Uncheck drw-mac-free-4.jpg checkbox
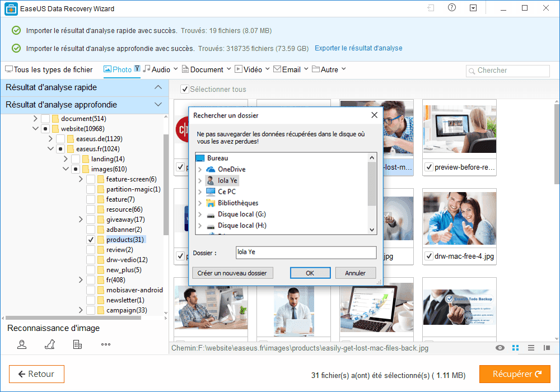Viewport: 560px width, 392px height. coord(429,256)
